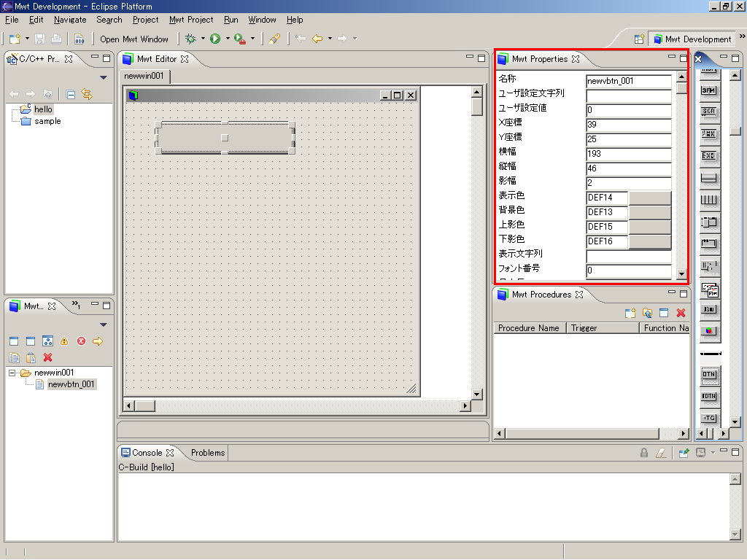Viewport: 747px width, 560px height.
Task: Click the Print icon in the toolbar
Action: point(56,39)
